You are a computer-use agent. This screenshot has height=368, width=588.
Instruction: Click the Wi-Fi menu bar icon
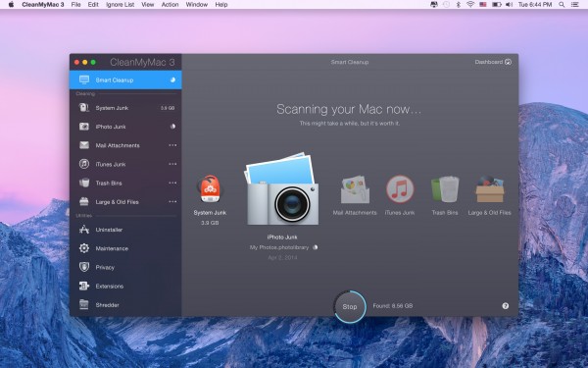point(470,5)
